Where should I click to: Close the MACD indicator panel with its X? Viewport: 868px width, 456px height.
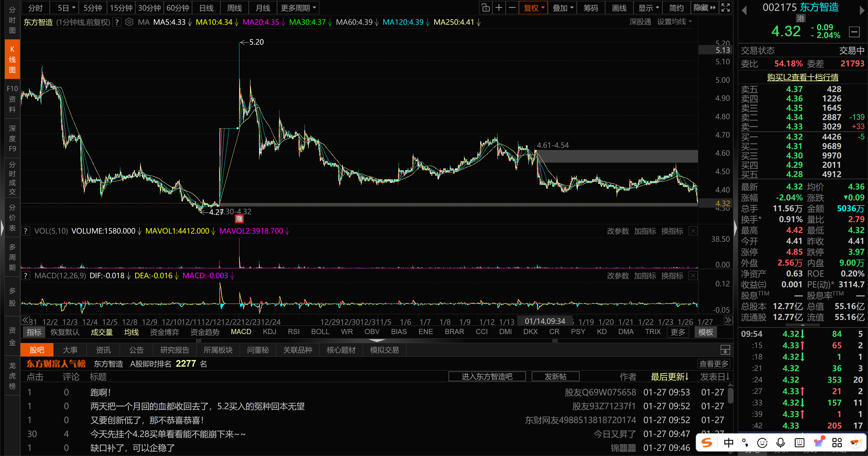693,276
